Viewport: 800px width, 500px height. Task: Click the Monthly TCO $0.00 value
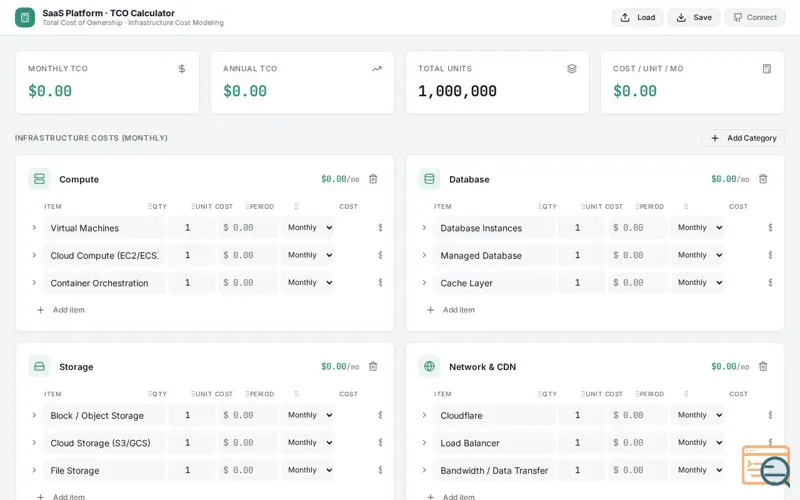click(50, 91)
